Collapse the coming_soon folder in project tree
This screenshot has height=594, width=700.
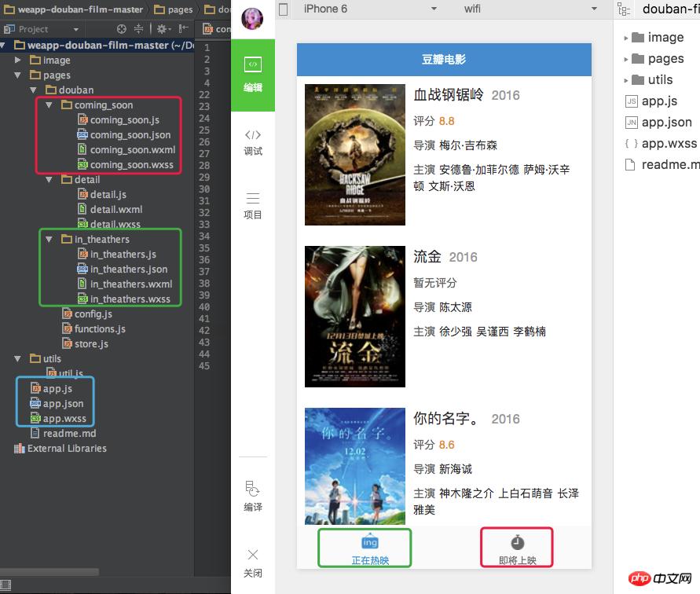pos(49,105)
